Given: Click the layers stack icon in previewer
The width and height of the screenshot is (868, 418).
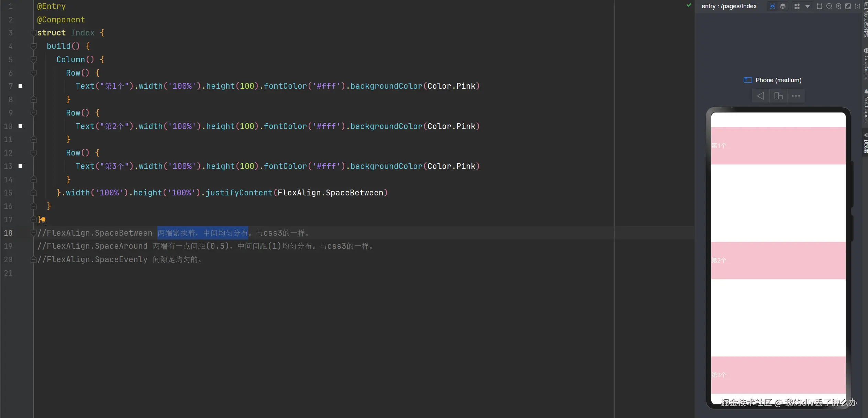Looking at the screenshot, I should 783,6.
